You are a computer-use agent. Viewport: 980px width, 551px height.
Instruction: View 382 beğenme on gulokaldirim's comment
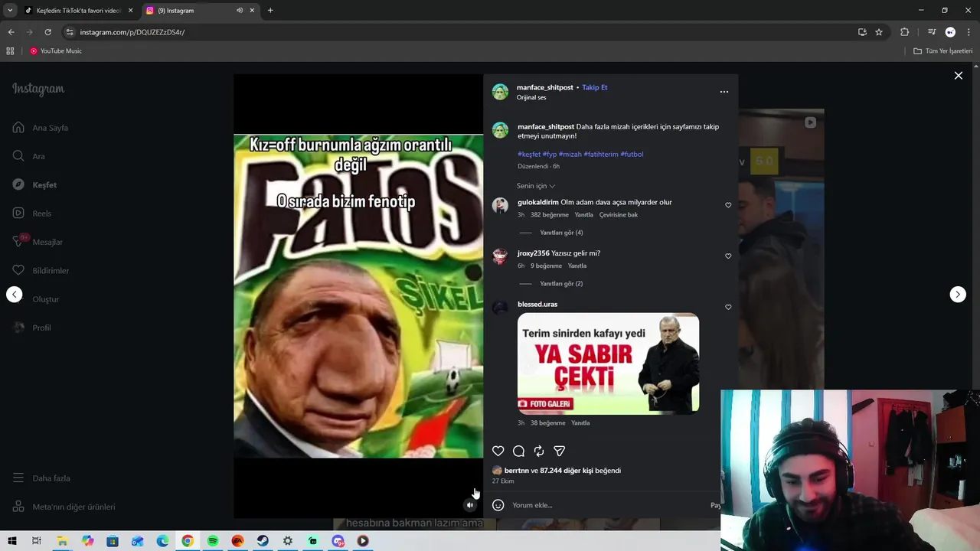click(x=550, y=215)
